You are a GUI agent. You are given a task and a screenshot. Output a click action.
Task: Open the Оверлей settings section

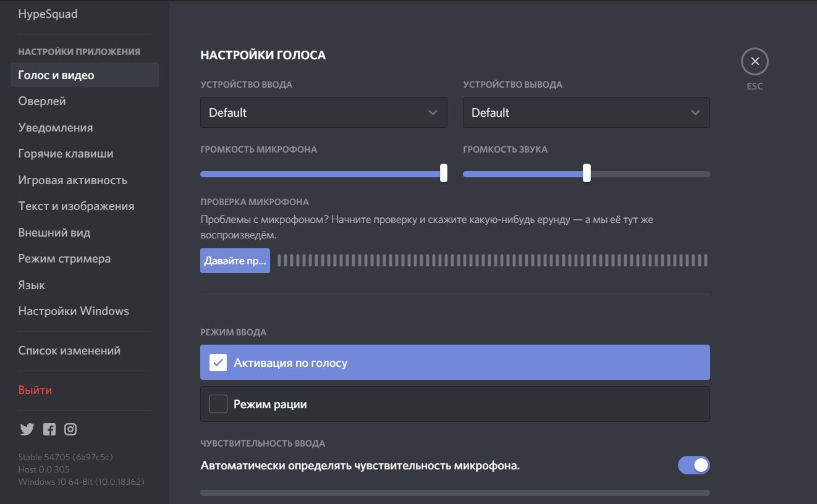42,101
